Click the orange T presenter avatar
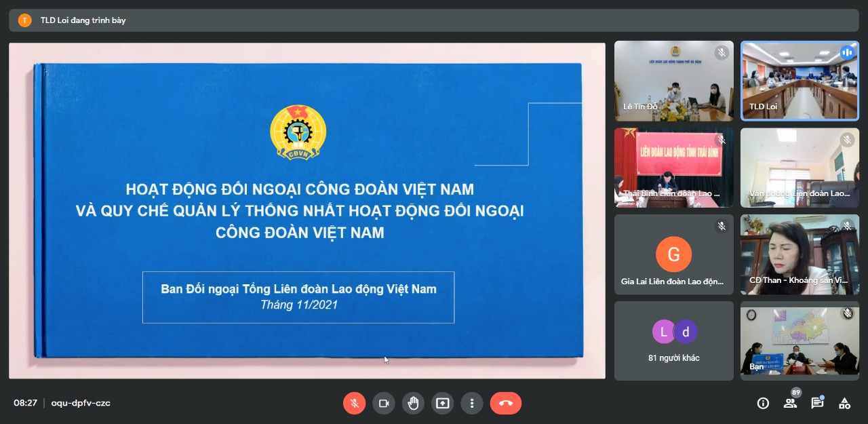The height and width of the screenshot is (424, 868). [24, 20]
